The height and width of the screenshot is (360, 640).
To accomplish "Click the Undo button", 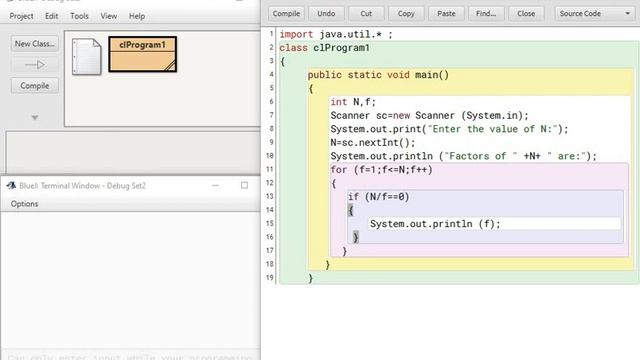I will [x=326, y=13].
